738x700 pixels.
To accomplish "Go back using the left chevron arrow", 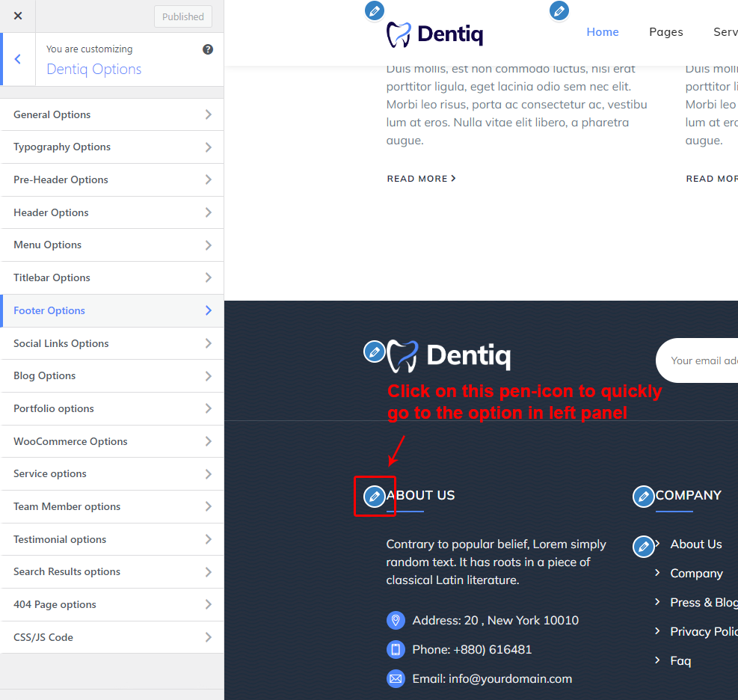I will pos(18,59).
